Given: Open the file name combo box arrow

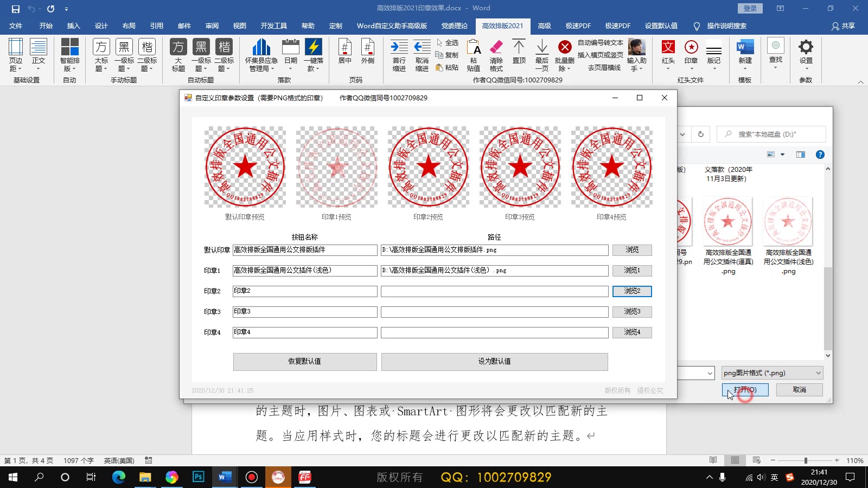Looking at the screenshot, I should [710, 373].
